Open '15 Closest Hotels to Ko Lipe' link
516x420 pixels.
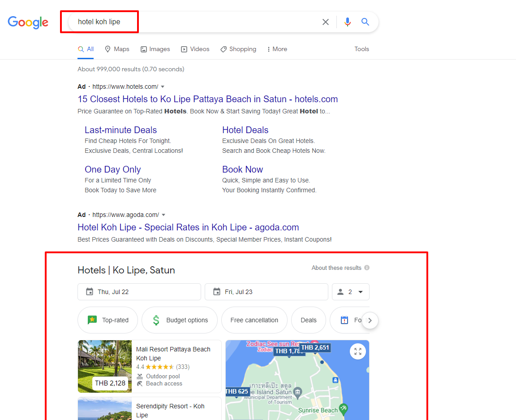(208, 99)
